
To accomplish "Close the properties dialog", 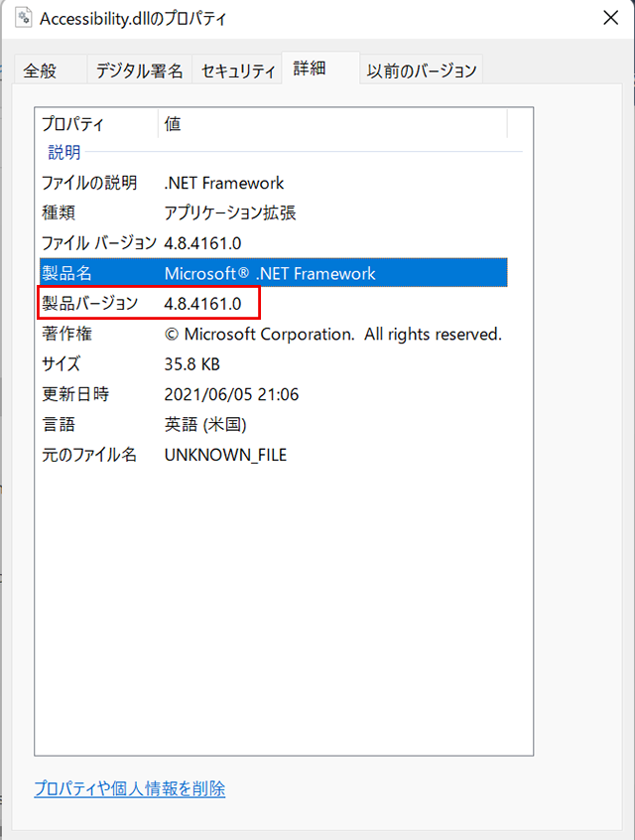I will [610, 18].
